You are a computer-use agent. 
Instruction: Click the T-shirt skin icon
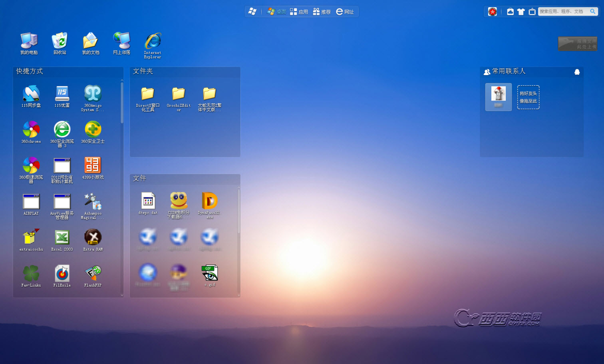pos(521,12)
